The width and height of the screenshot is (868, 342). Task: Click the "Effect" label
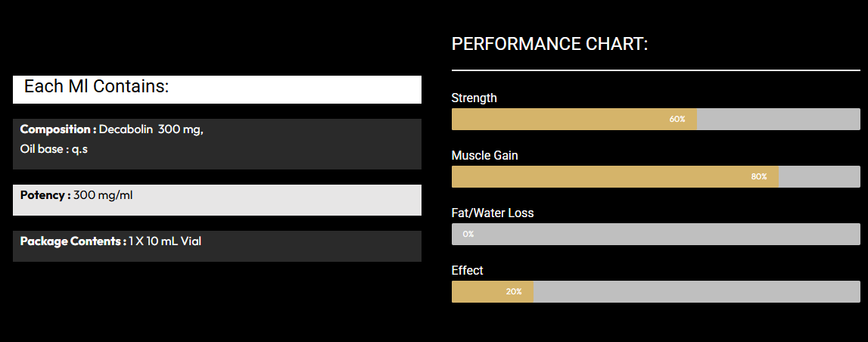467,270
